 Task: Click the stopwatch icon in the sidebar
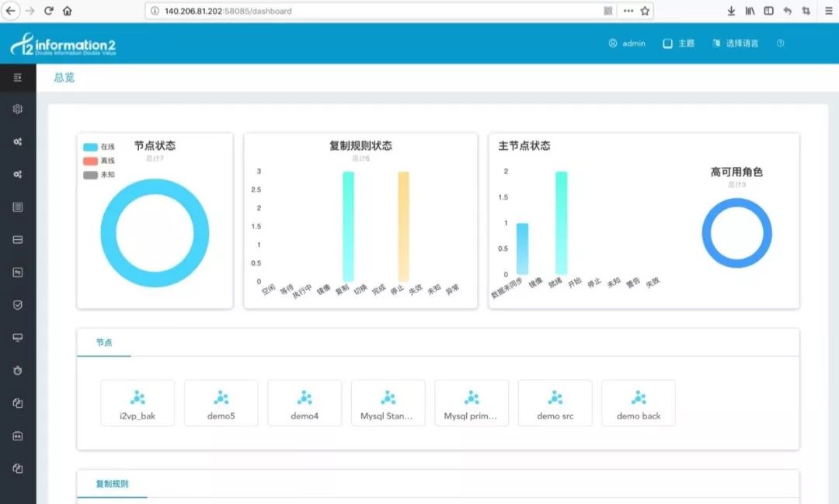[17, 370]
